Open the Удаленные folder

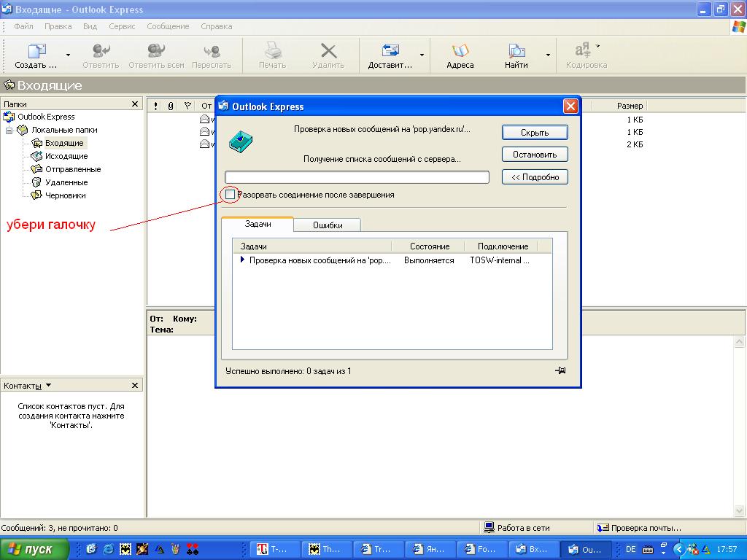coord(66,182)
